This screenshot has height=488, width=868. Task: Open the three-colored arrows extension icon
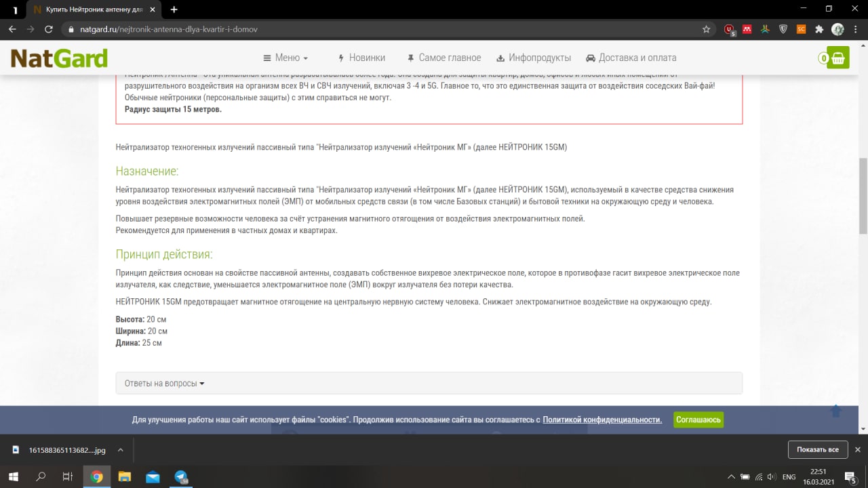[x=765, y=29]
